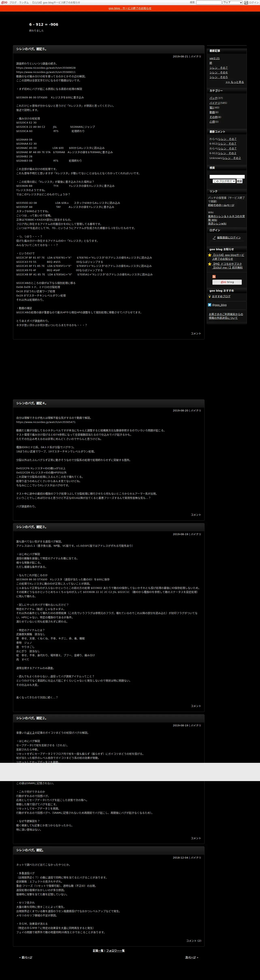Open the ブログ item in top bar
The width and height of the screenshot is (260, 980).
click(13, 2)
